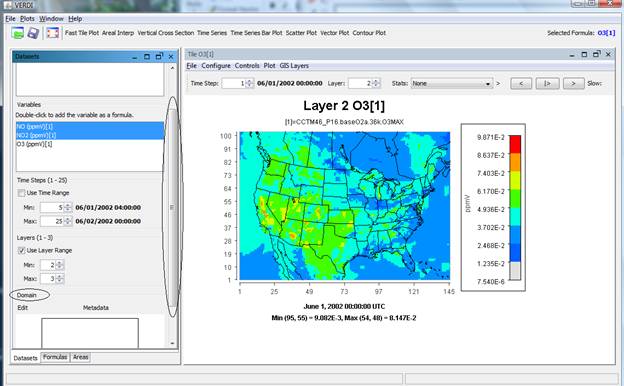Enable the Use Time Range checkbox

point(21,193)
